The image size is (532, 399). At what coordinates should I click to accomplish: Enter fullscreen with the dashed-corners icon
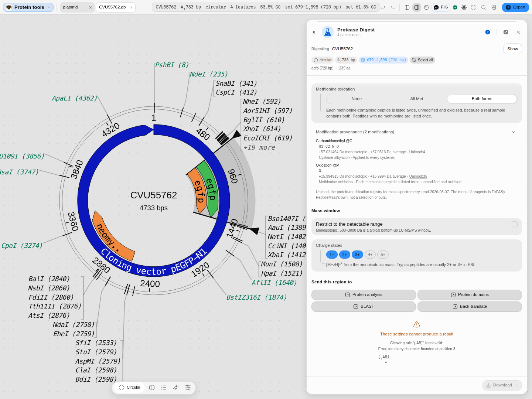(473, 7)
